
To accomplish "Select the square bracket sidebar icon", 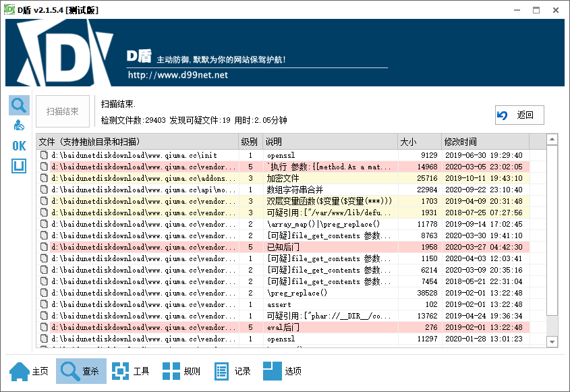I will point(19,166).
